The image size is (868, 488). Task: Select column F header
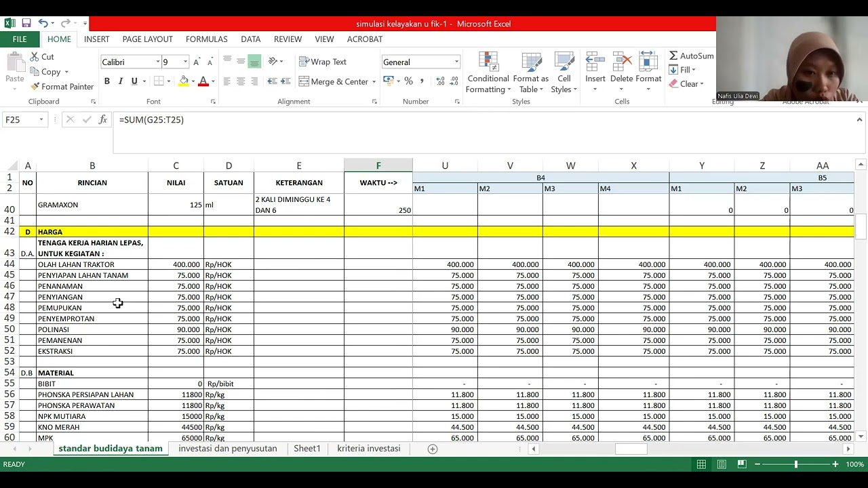click(378, 165)
